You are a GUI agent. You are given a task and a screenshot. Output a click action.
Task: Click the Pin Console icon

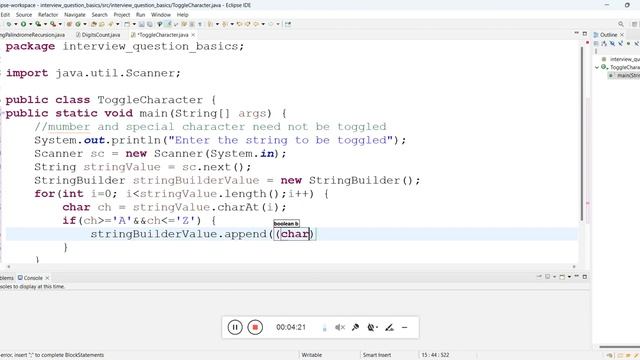click(x=539, y=277)
